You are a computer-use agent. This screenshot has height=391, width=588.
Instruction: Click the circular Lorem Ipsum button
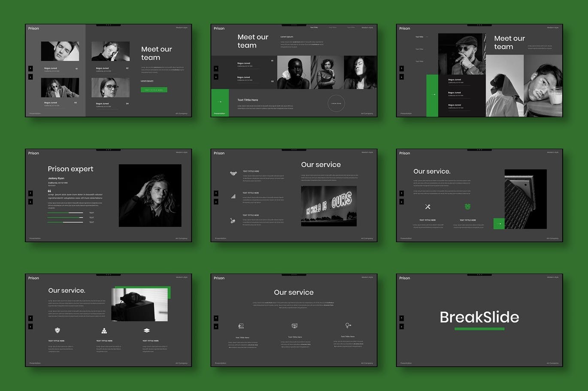pyautogui.click(x=336, y=103)
